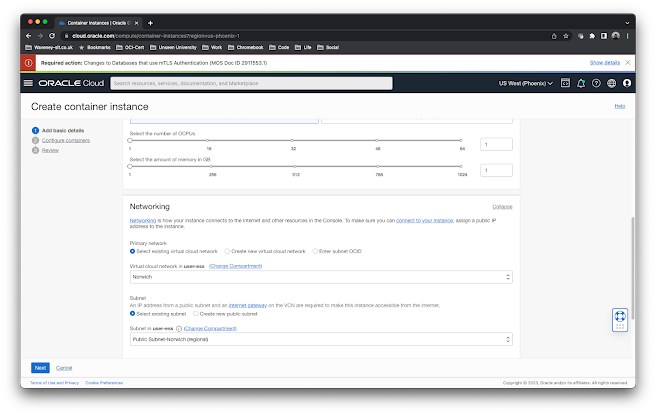Image resolution: width=656 pixels, height=415 pixels.
Task: Open the US West (Phoenix) region dropdown
Action: (x=525, y=83)
